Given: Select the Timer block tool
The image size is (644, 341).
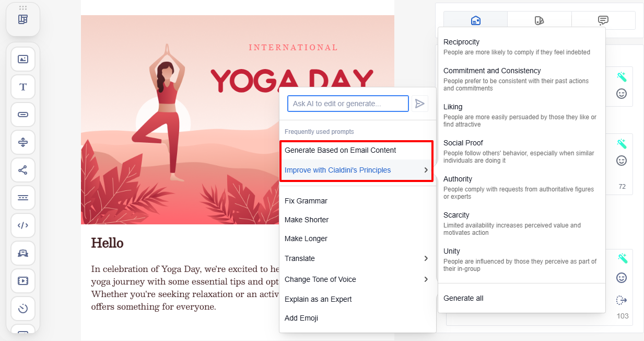Looking at the screenshot, I should (23, 309).
